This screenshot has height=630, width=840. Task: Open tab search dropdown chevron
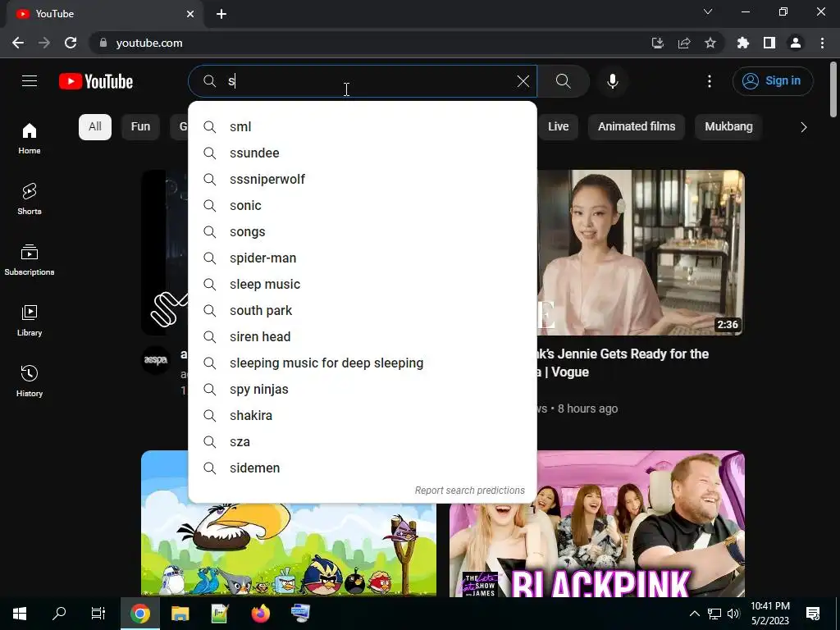point(708,11)
